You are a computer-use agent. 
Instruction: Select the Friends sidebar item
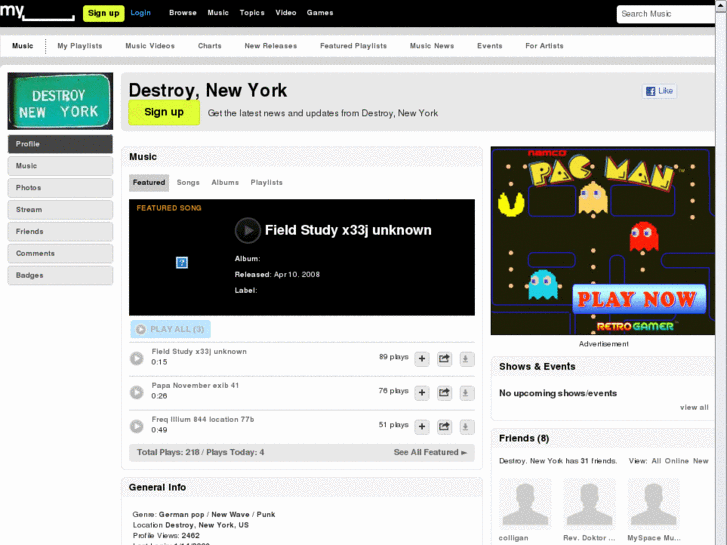coord(60,231)
